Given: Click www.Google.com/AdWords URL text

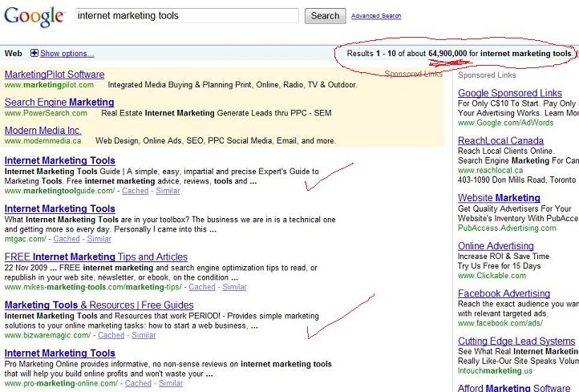Looking at the screenshot, I should (505, 123).
